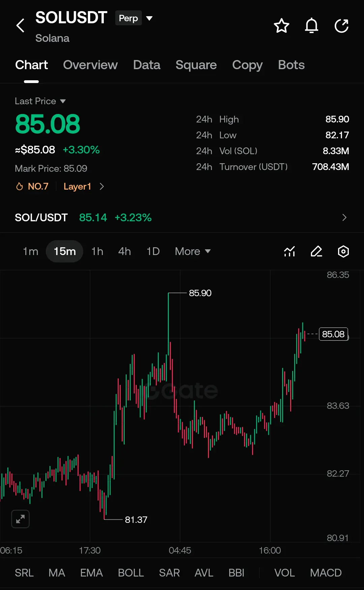The height and width of the screenshot is (590, 364).
Task: Tap the +3.23% spot change
Action: point(133,218)
